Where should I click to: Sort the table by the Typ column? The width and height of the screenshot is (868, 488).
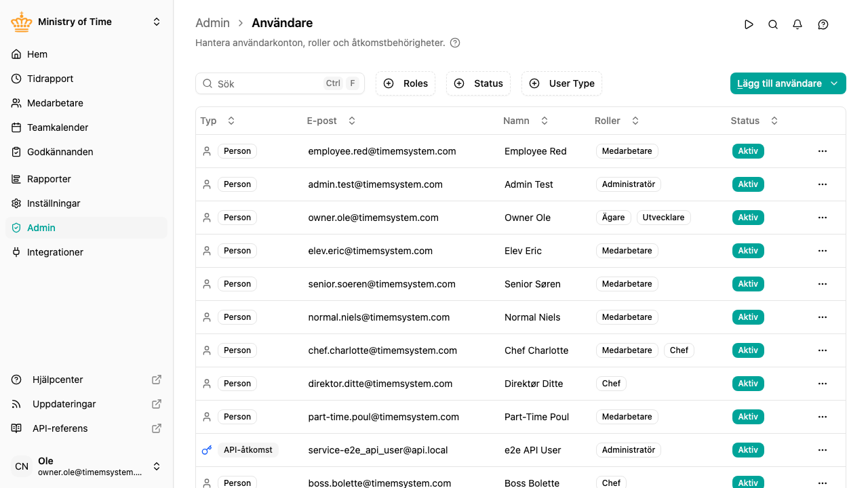point(218,121)
